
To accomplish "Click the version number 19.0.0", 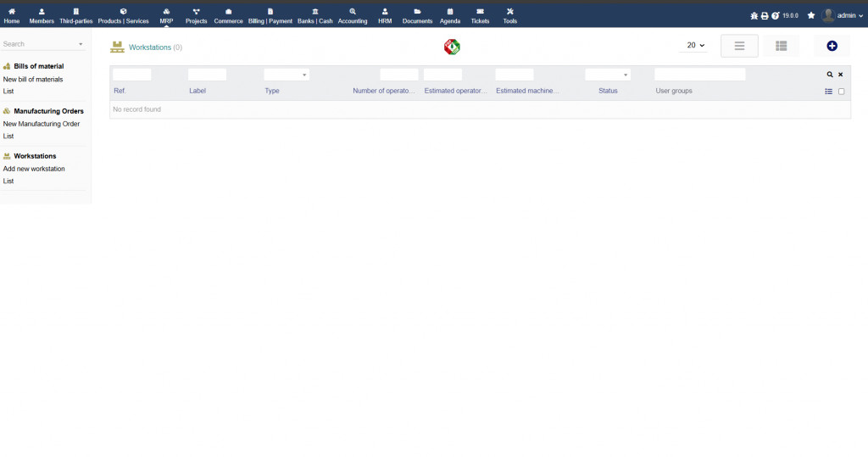I will point(791,15).
